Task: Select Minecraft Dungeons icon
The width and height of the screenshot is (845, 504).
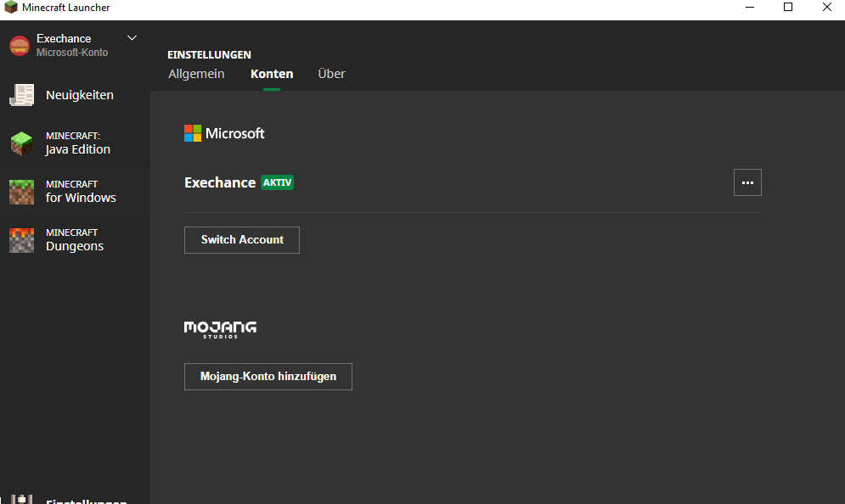Action: click(x=21, y=241)
